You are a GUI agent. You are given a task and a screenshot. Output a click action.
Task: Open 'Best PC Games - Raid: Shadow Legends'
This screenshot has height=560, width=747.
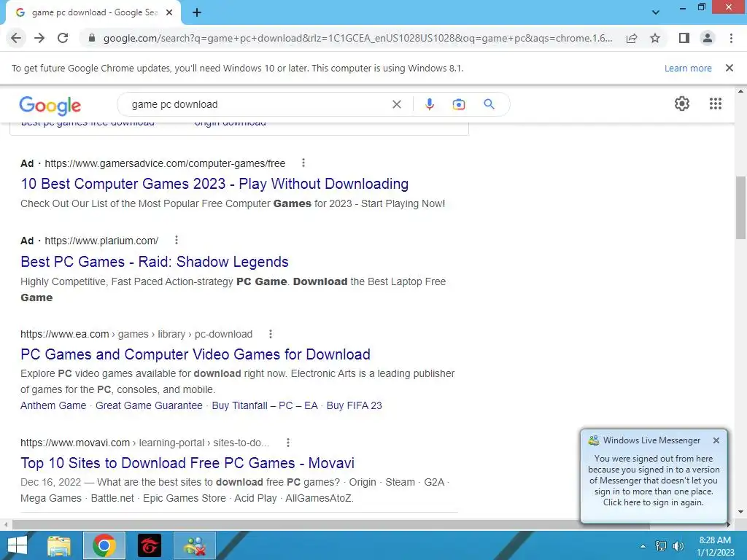(x=155, y=262)
